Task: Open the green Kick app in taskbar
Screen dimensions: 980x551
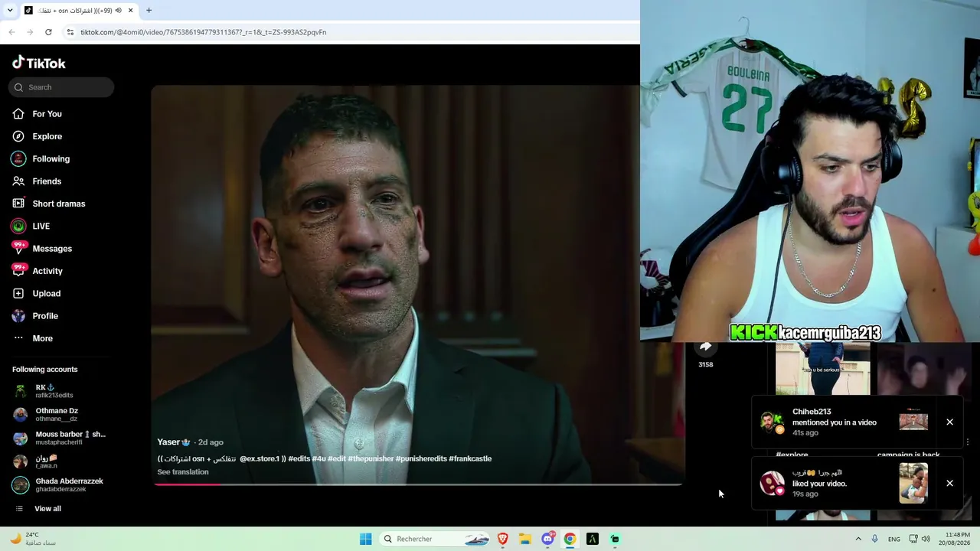Action: 615,539
